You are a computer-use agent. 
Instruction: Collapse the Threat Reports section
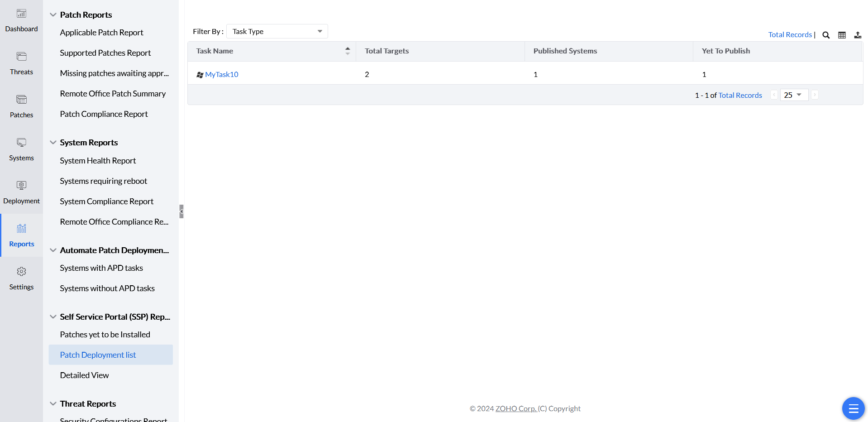pyautogui.click(x=53, y=403)
